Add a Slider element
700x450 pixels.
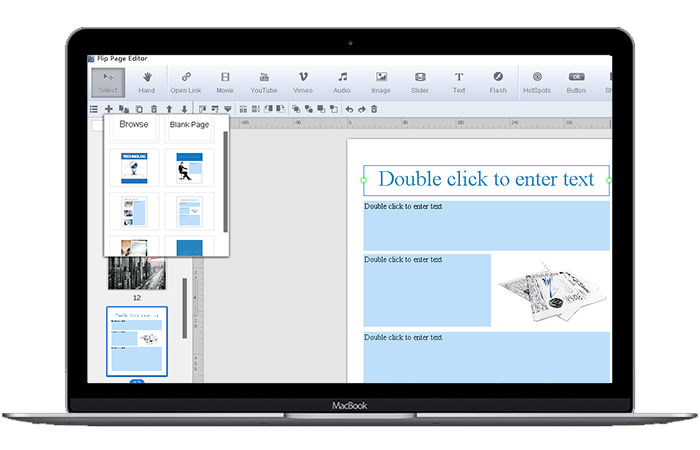(420, 81)
